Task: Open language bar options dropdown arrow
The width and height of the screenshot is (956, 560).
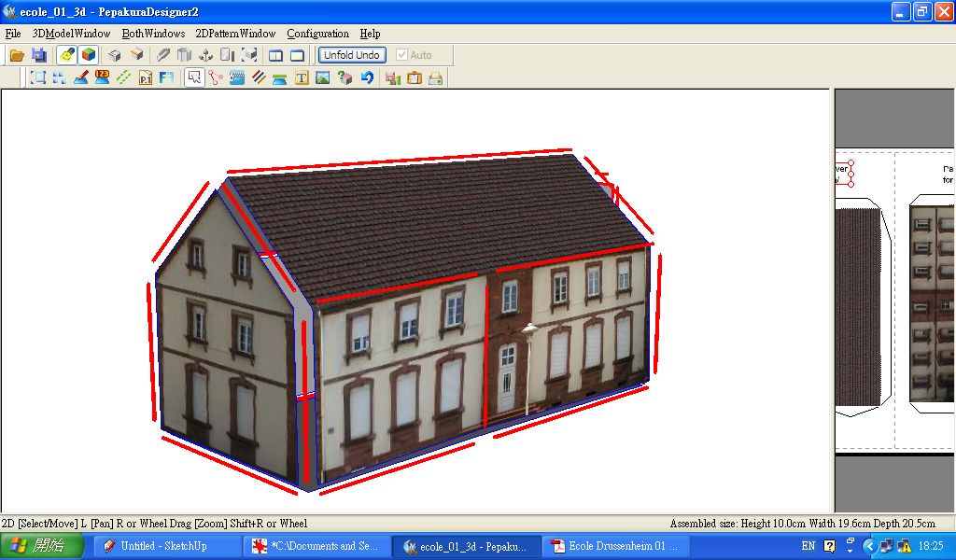Action: coord(850,546)
